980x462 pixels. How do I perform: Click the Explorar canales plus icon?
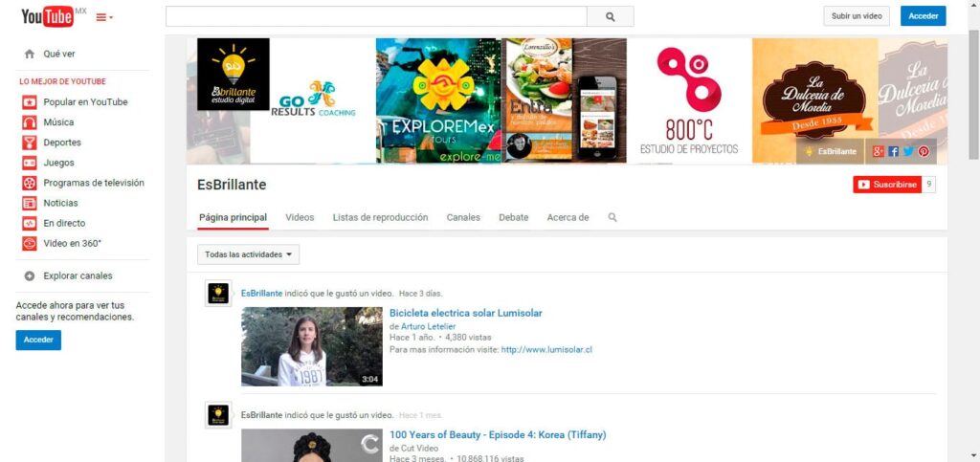tap(29, 275)
